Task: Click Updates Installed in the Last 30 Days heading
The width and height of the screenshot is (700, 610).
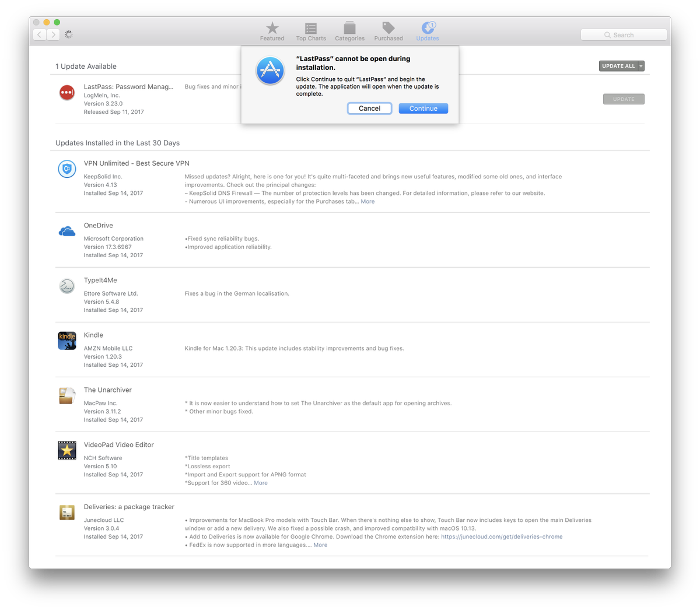Action: pos(117,143)
